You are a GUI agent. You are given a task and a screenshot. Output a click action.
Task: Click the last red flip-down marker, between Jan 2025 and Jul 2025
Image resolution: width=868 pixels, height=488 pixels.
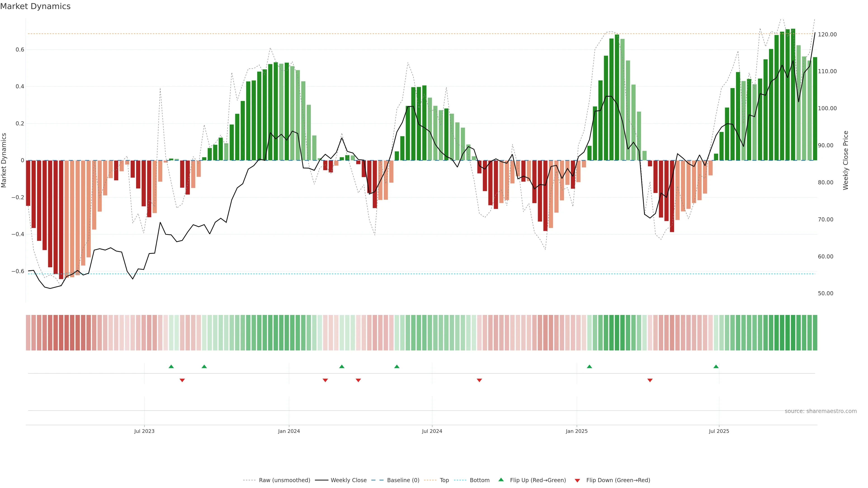[x=650, y=380]
